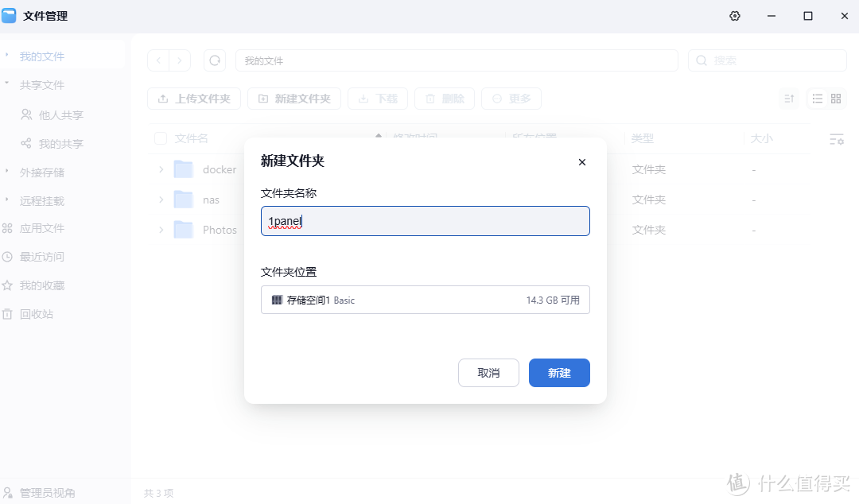Click the 上传文件夹 button
Screen dimensions: 859x504
[x=194, y=99]
